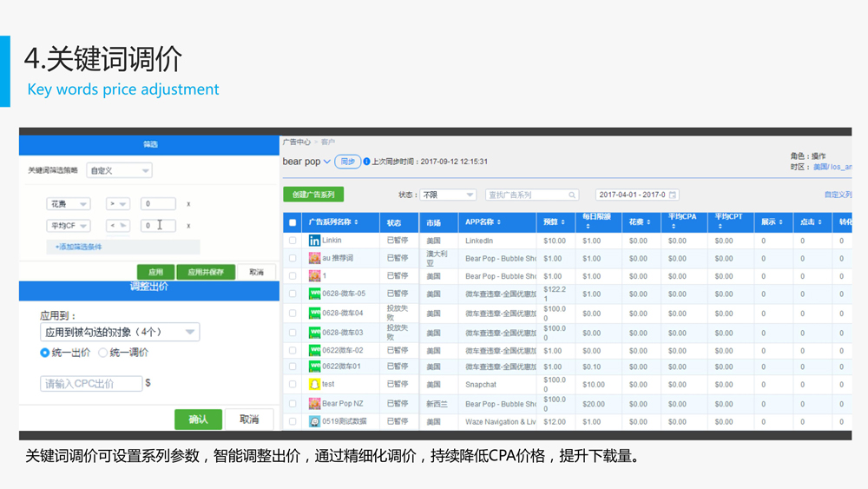Remove the 花费 filter row with x
Viewport: 868px width, 489px height.
coord(188,204)
